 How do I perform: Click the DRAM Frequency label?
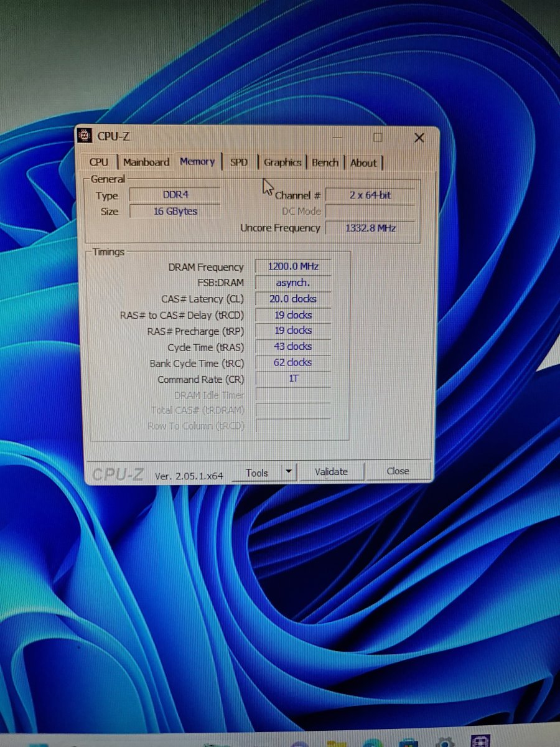(x=206, y=267)
